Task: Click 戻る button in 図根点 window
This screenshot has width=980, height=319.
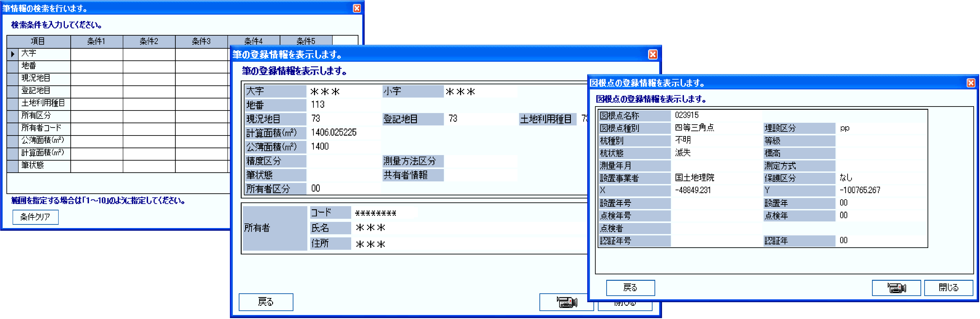Action: (630, 288)
